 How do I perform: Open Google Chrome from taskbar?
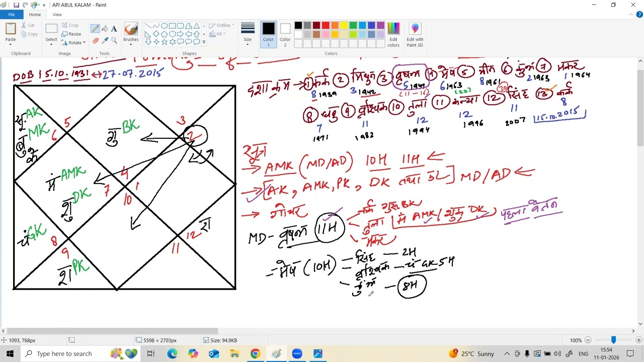255,353
